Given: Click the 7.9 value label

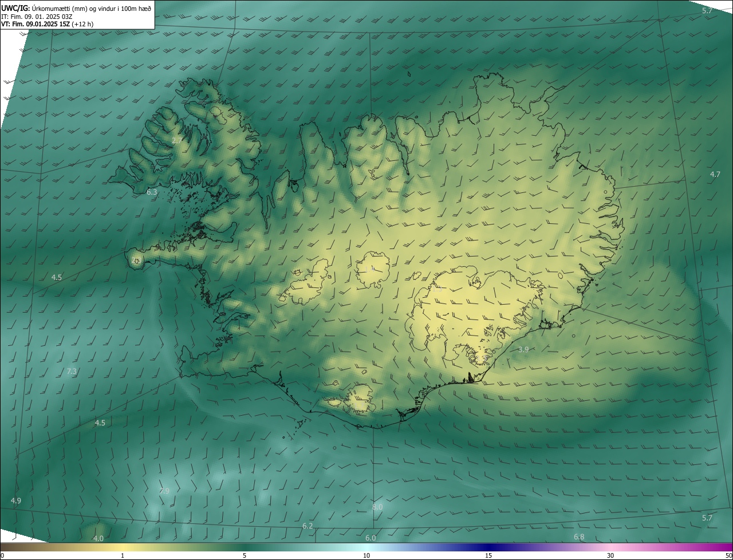Looking at the screenshot, I should 164,491.
